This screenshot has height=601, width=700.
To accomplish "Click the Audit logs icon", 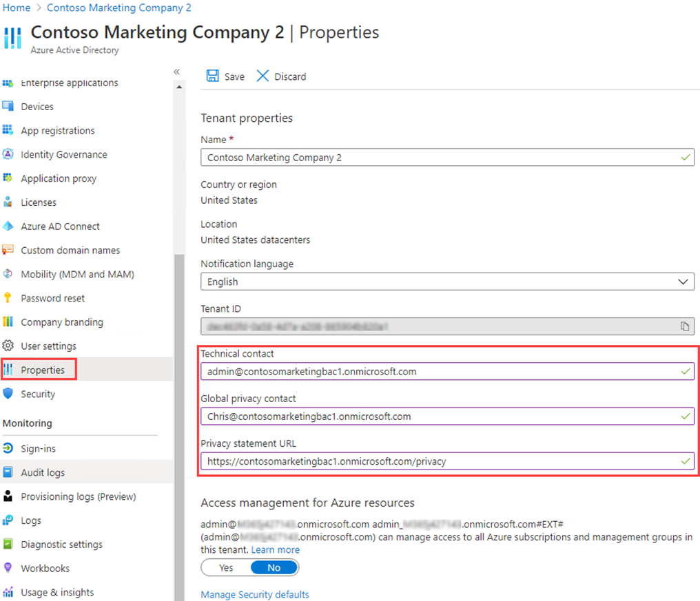I will tap(8, 472).
